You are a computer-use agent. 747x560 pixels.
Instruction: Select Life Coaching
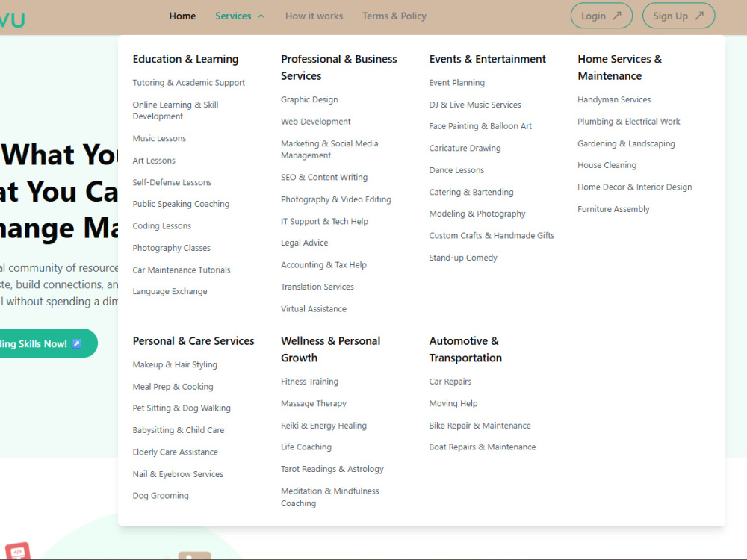(306, 447)
